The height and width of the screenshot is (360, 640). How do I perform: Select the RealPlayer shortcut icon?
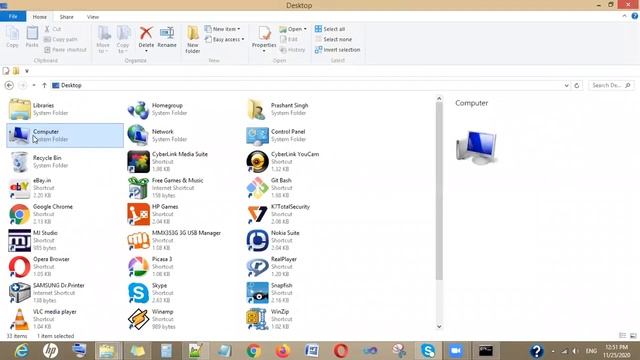point(257,267)
